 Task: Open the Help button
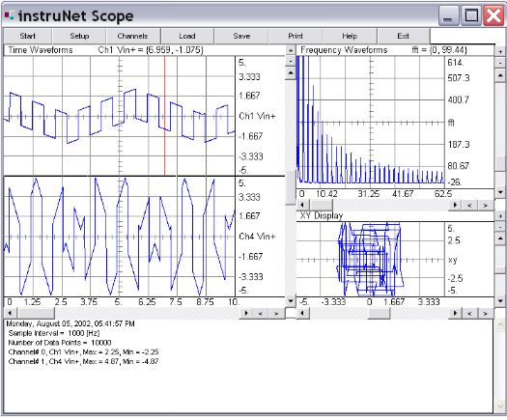tap(350, 36)
